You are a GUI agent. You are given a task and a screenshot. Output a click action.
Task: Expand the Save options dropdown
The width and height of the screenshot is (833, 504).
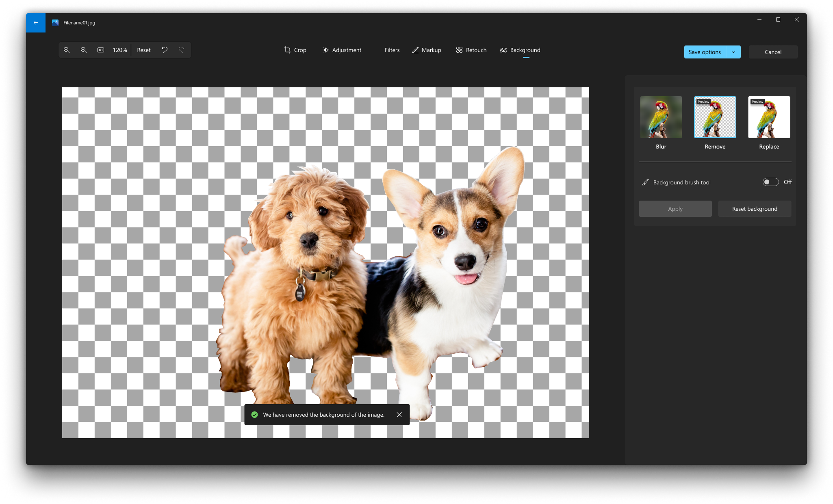733,52
